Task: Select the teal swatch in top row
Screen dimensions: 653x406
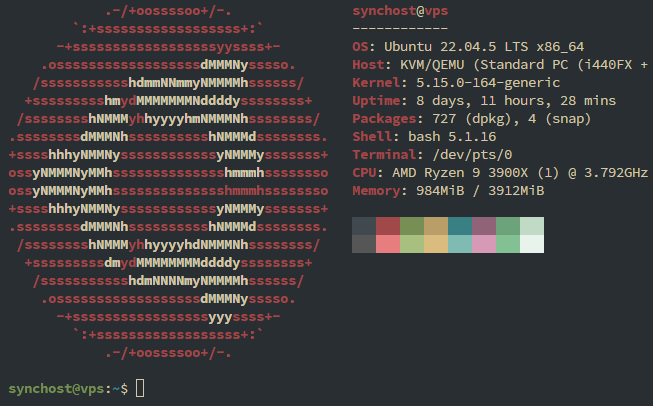Action: pos(460,226)
